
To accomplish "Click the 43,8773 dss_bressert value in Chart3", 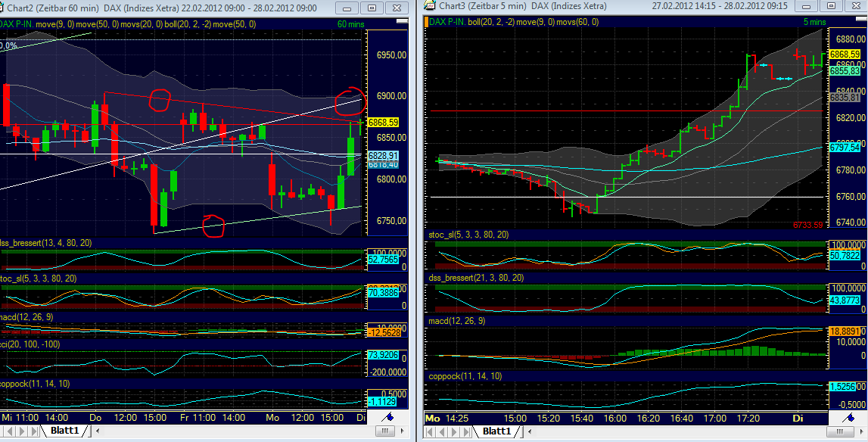I will (x=845, y=300).
